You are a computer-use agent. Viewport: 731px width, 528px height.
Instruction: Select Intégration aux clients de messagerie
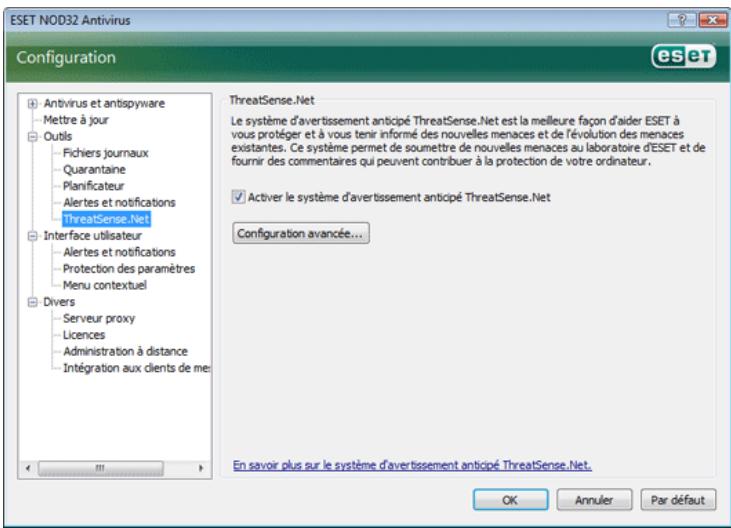[x=137, y=368]
